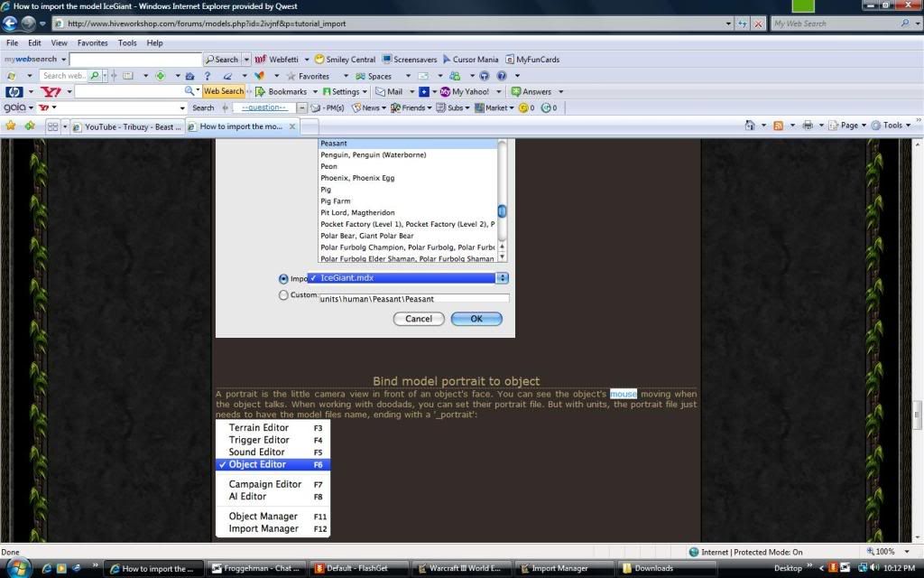
Task: Open the View menu
Action: point(59,43)
